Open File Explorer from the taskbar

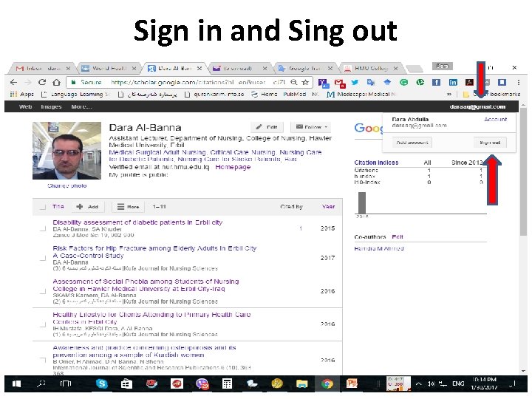pyautogui.click(x=301, y=383)
